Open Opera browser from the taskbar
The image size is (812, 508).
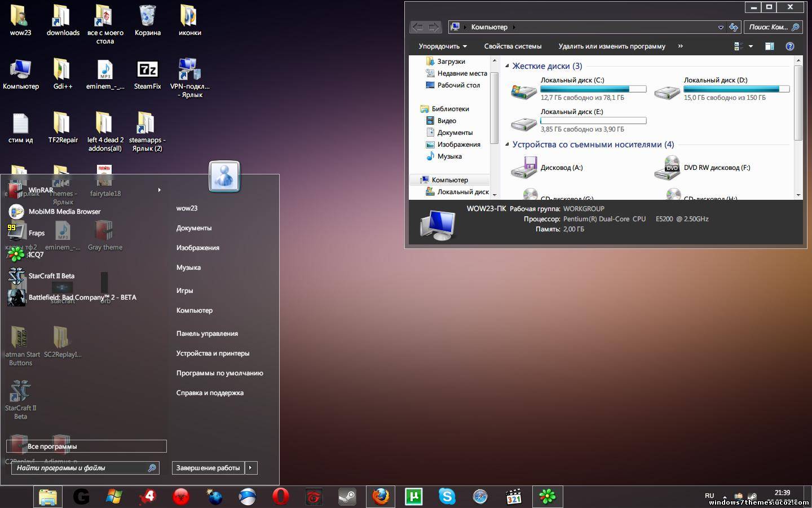tap(280, 497)
